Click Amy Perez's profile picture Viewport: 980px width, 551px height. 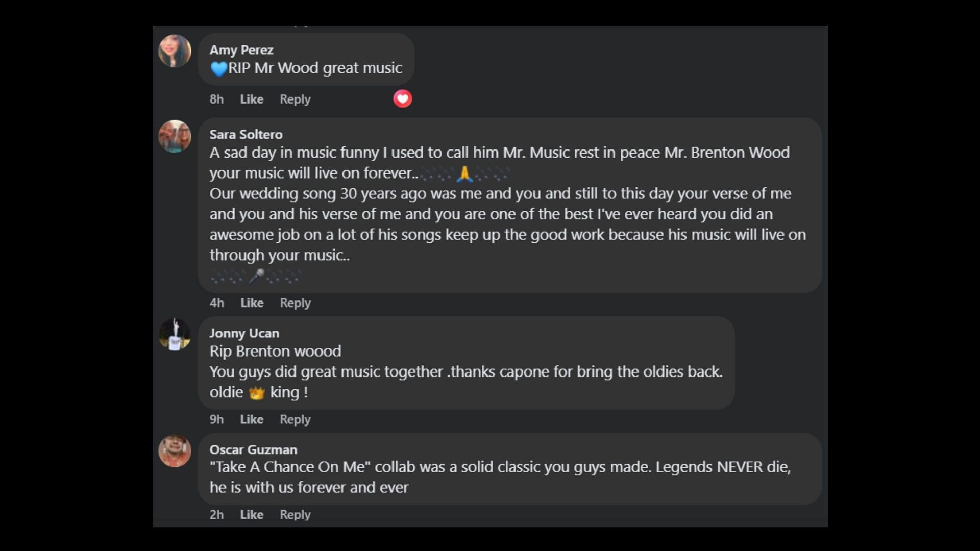[175, 51]
